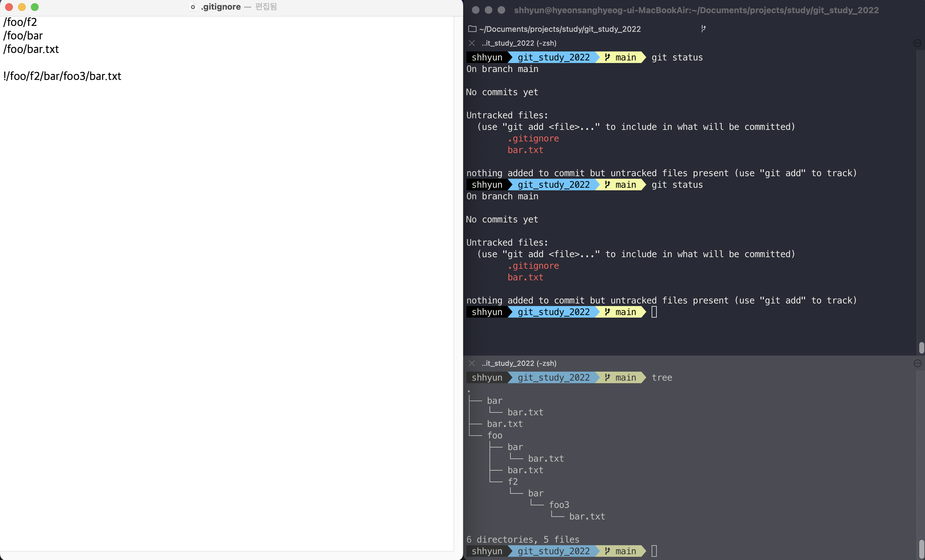Click the upper terminal's empty command prompt
The width and height of the screenshot is (925, 560).
(654, 312)
